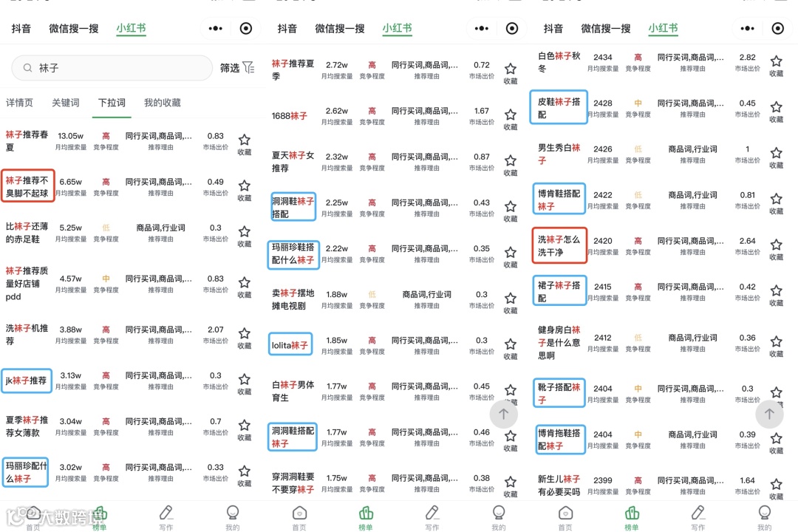Toggle favorite for 卖袜子摆地摊电视剧
Screen dimensions: 798x532
click(x=511, y=299)
